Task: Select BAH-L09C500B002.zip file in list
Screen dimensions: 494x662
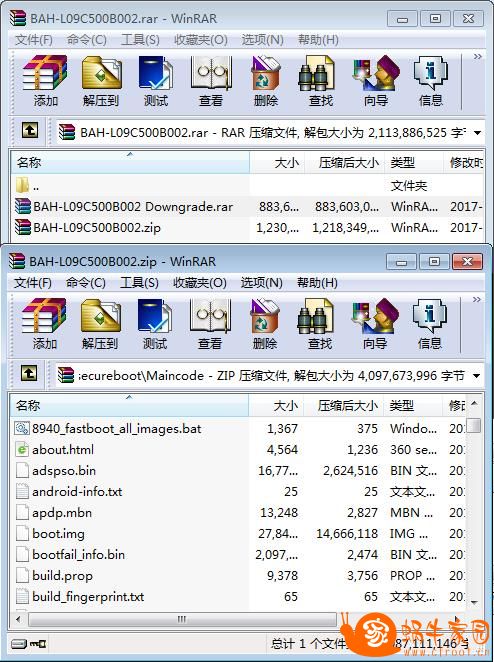Action: 248,228
